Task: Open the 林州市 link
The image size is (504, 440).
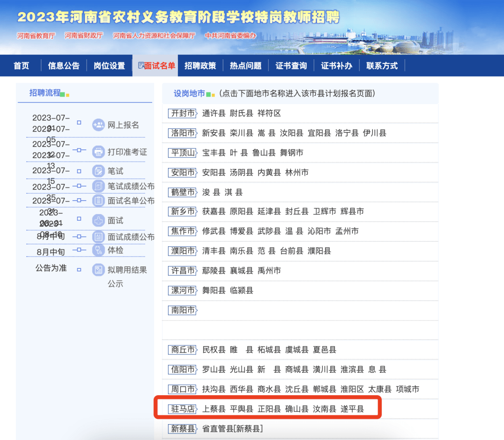Action: coord(297,173)
